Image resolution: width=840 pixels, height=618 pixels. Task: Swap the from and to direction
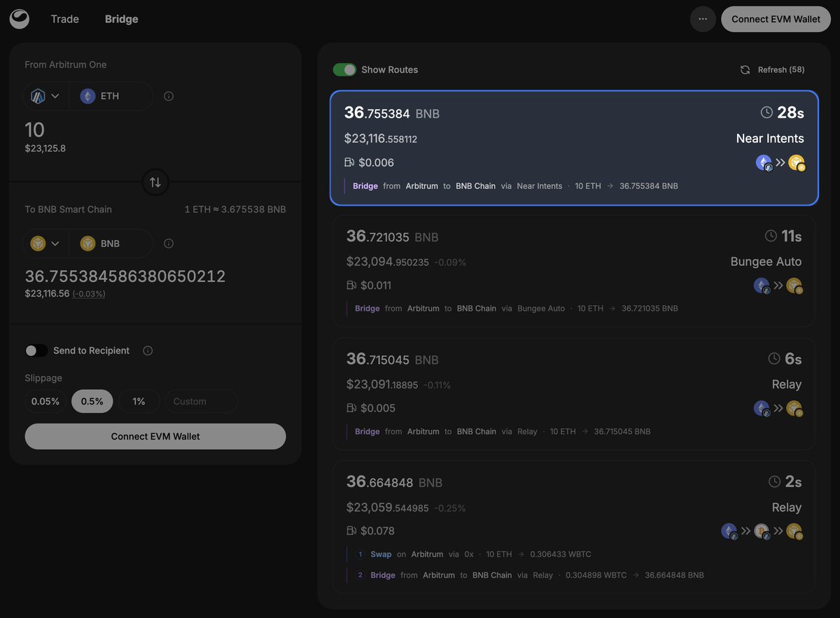[155, 182]
